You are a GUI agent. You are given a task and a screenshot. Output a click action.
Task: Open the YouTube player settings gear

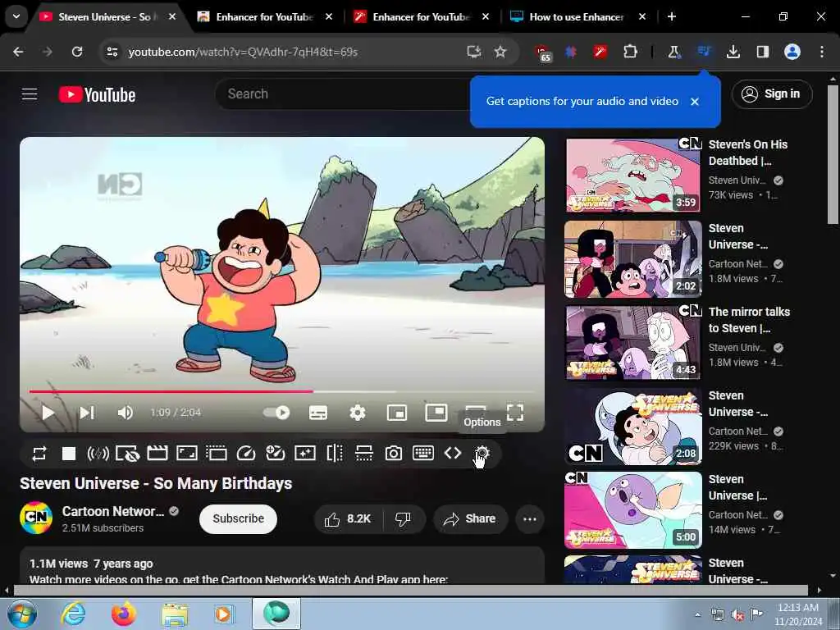[x=358, y=413]
